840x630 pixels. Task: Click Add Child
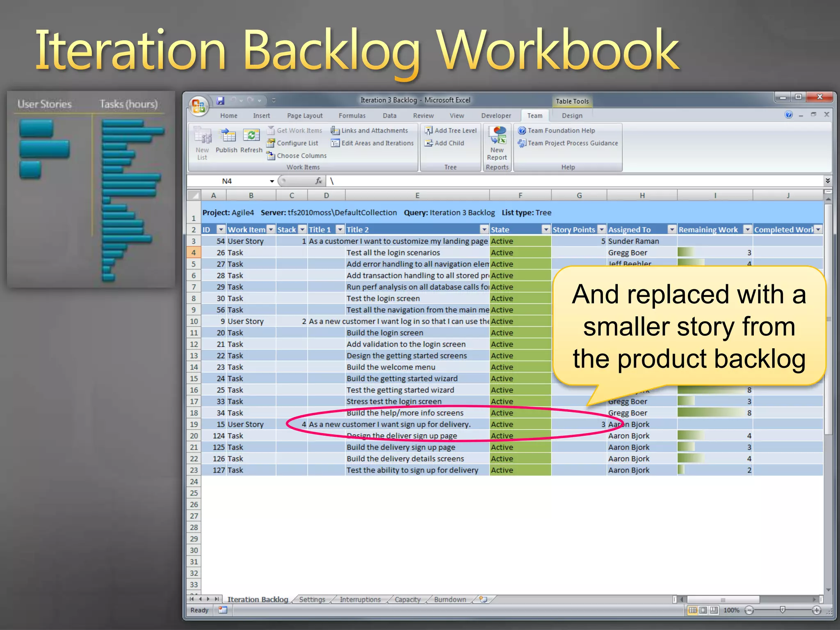445,143
